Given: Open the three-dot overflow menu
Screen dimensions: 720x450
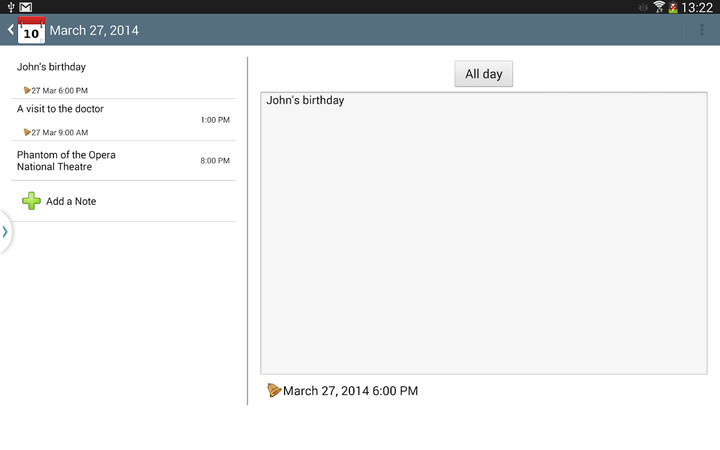Looking at the screenshot, I should click(x=702, y=30).
